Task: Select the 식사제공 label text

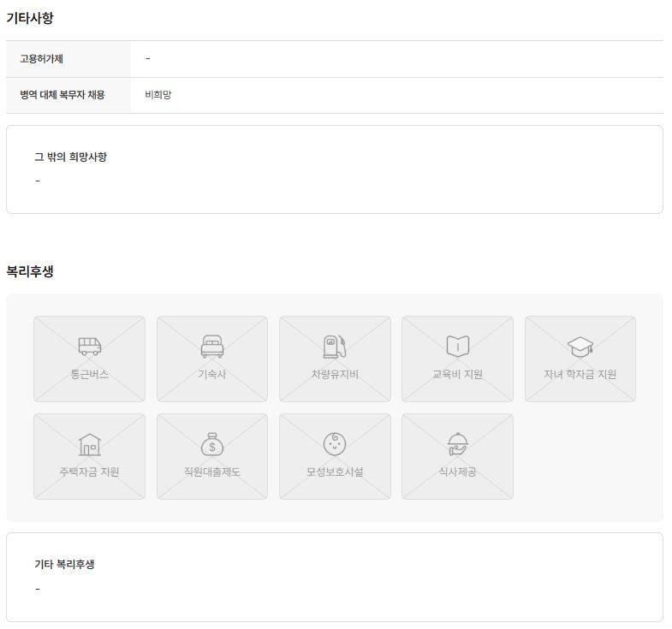Action: tap(457, 472)
